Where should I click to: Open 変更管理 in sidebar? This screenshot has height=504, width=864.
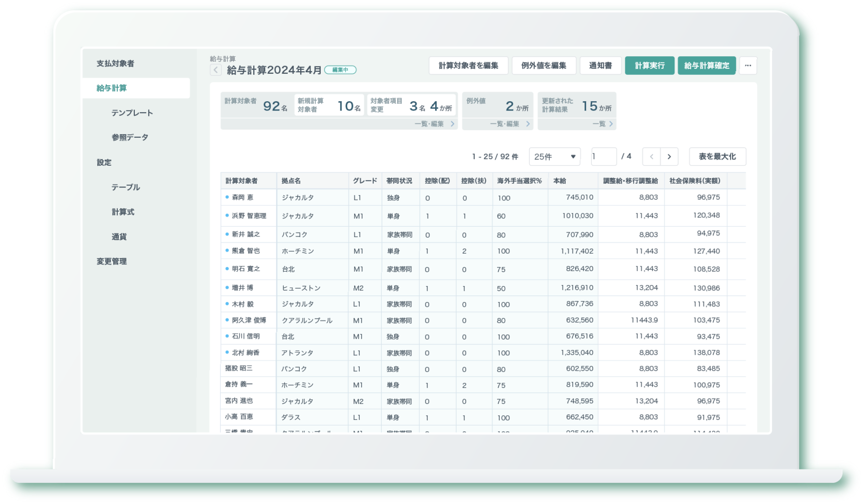tap(112, 261)
